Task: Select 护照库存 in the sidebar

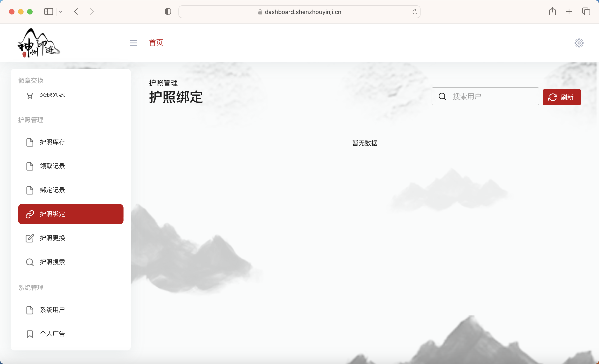Action: pos(52,142)
